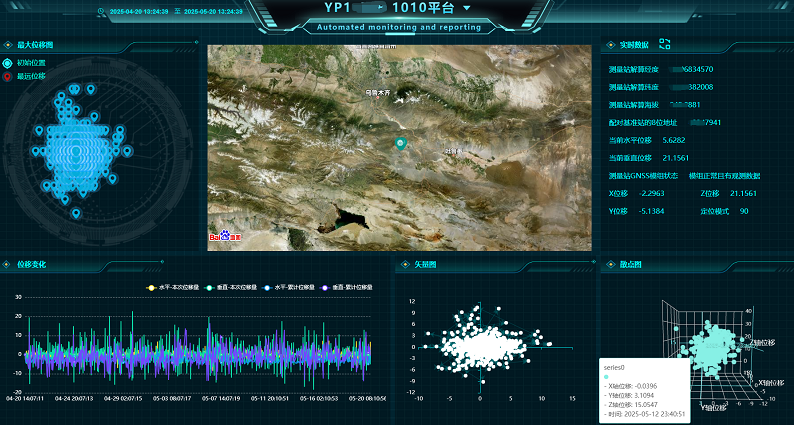Click the 矢量图 panel title

[425, 264]
